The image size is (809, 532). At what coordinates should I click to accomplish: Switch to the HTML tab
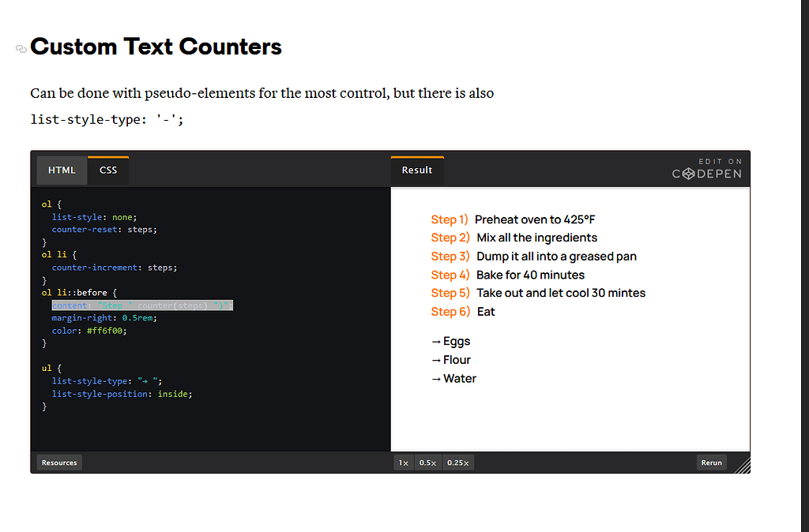pyautogui.click(x=62, y=170)
